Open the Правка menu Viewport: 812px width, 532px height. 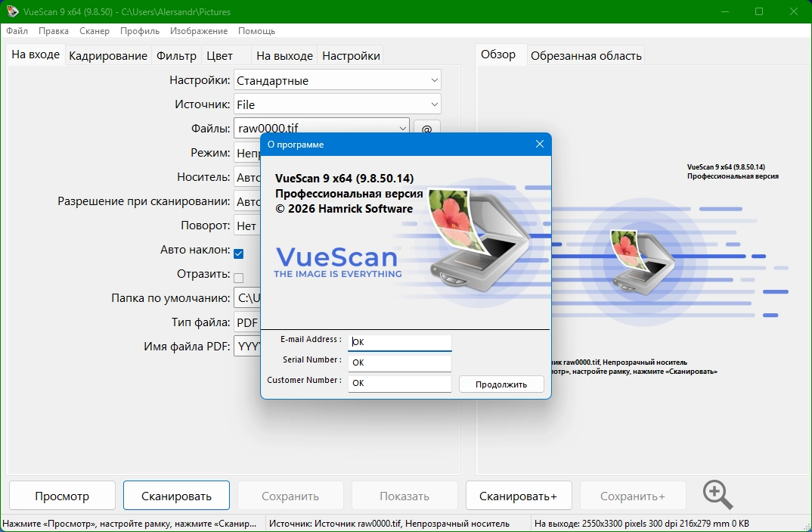[54, 30]
